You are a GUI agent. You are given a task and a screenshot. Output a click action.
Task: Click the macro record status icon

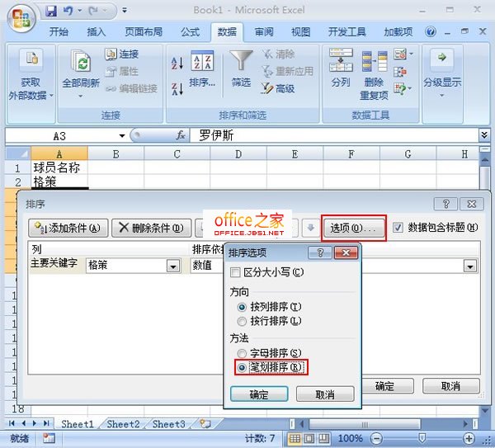pos(49,438)
